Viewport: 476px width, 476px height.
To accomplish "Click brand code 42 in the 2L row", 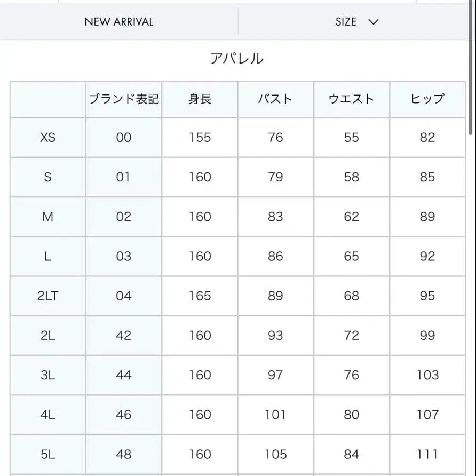I will (x=123, y=335).
